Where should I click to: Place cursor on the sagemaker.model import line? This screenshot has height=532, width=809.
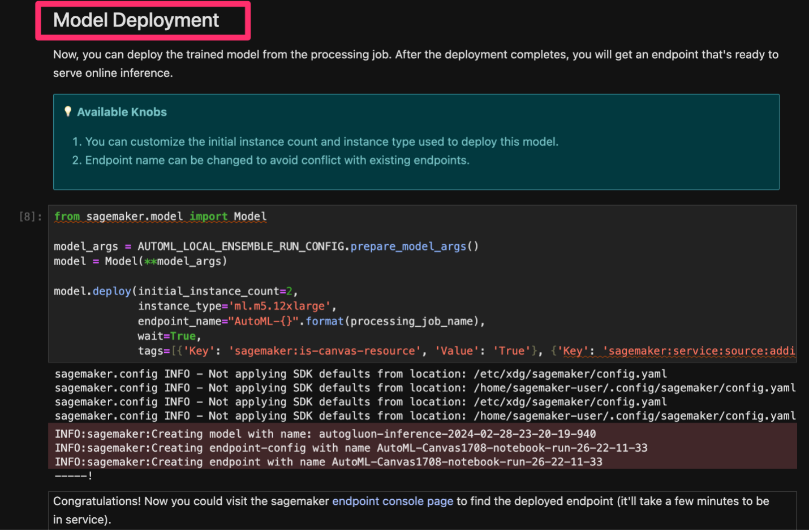point(160,217)
